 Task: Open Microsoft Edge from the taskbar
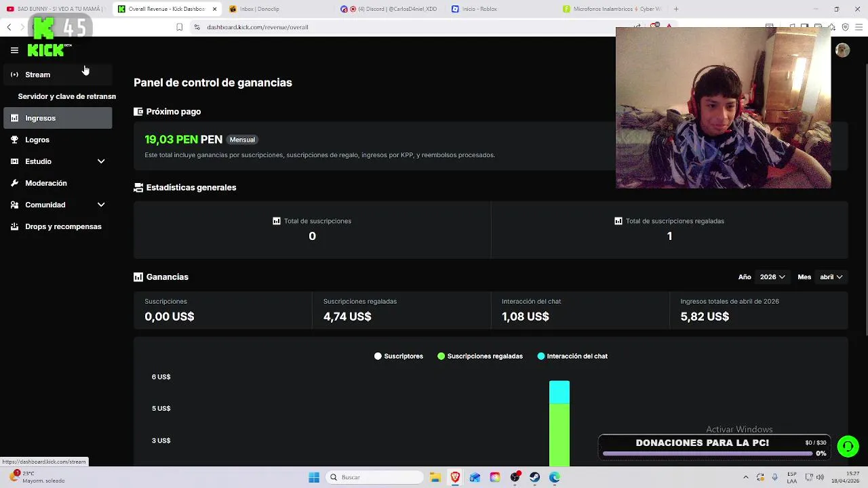tap(554, 477)
